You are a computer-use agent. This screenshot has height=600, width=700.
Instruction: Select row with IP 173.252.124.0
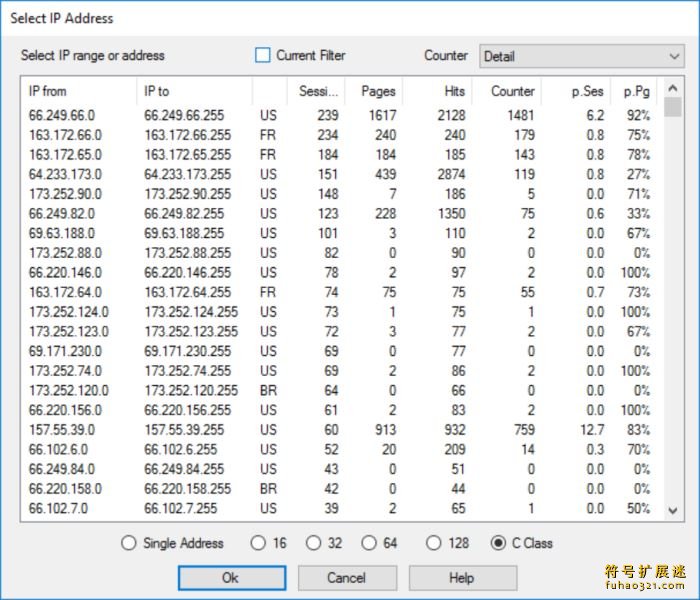point(340,312)
